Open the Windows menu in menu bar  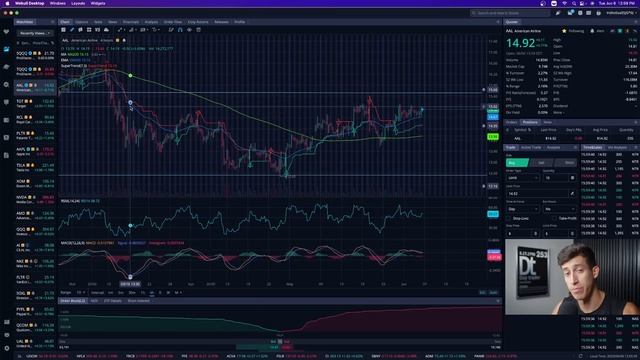[58, 3]
